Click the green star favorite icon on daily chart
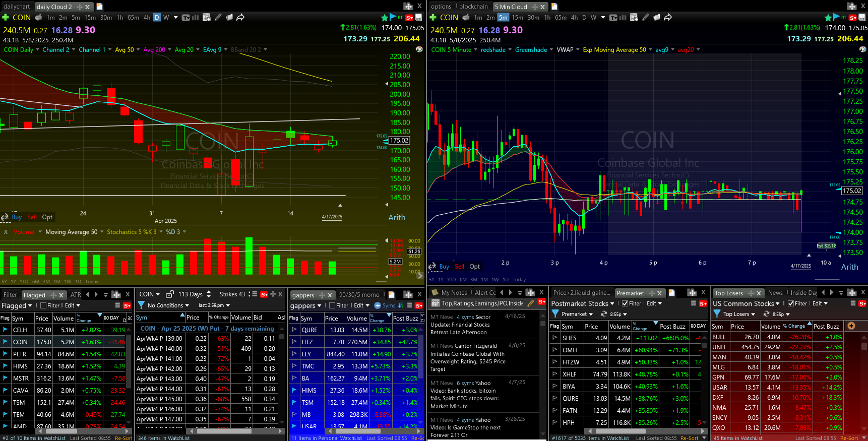 click(x=385, y=18)
